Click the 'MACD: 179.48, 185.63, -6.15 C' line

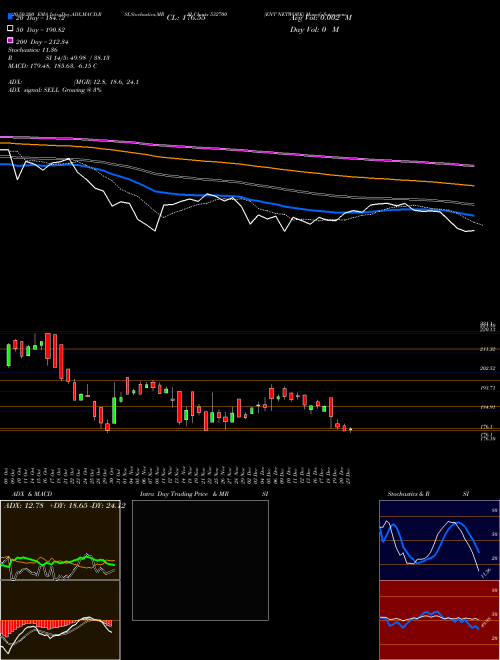point(53,66)
